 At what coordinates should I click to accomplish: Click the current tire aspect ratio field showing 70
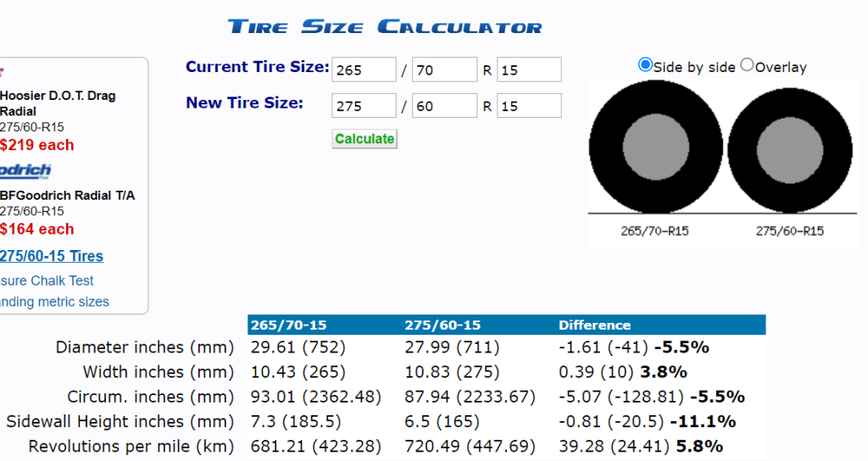click(x=445, y=70)
